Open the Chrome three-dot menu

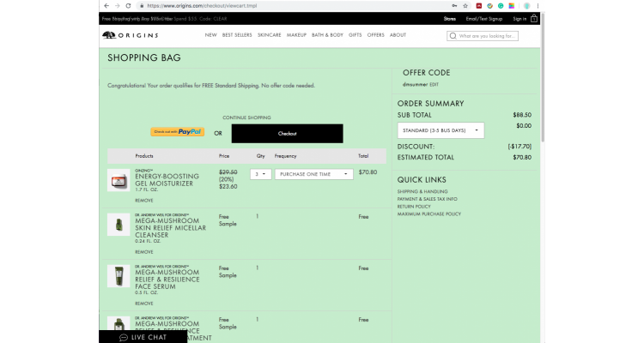coord(538,6)
